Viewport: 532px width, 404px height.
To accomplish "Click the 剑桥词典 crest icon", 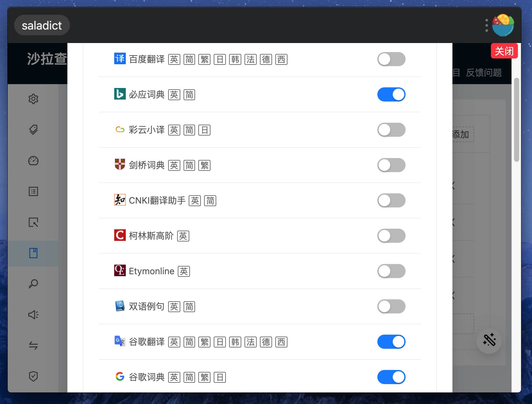I will [x=120, y=164].
